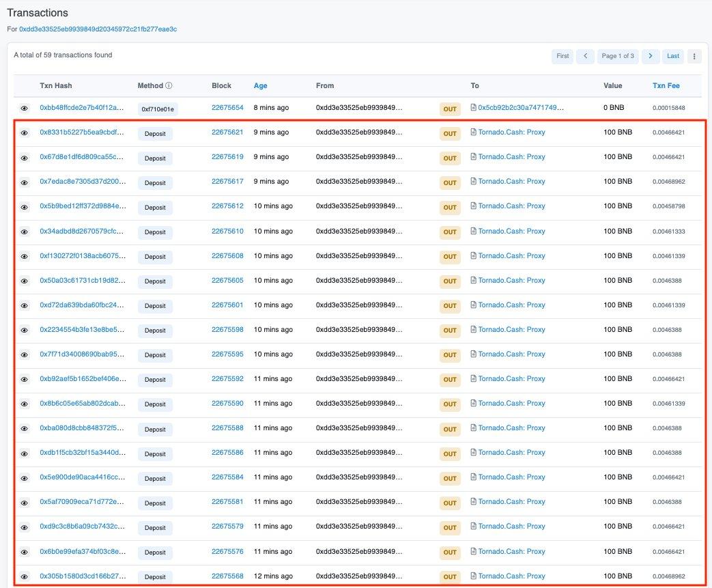
Task: Click eye icon beside 0xd9c3c8b6a09cb7432c
Action: point(25,527)
